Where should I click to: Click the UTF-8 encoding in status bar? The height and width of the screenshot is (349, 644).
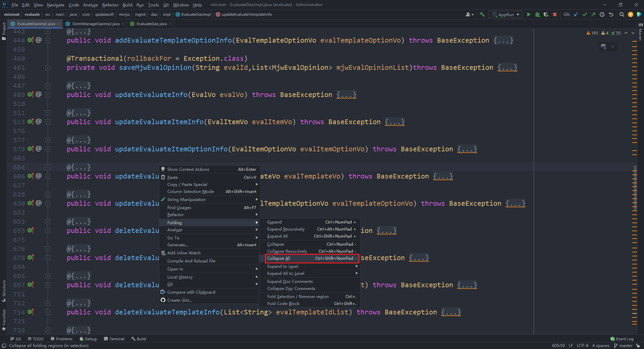pyautogui.click(x=583, y=345)
